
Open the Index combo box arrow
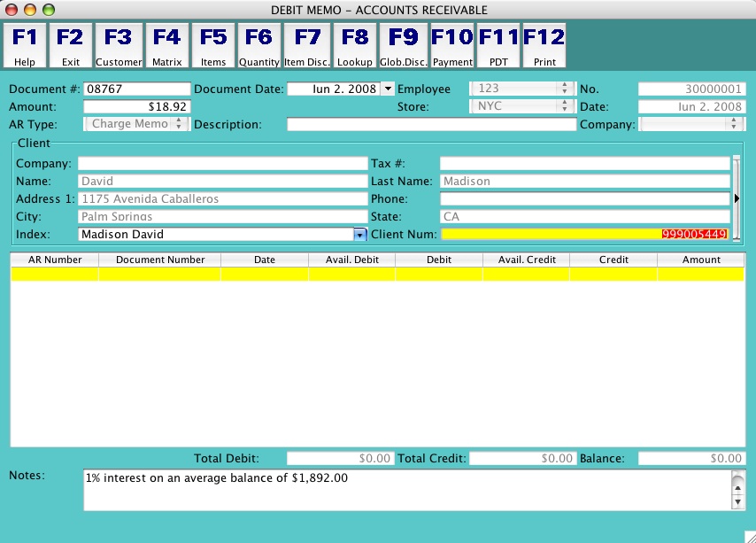point(360,235)
